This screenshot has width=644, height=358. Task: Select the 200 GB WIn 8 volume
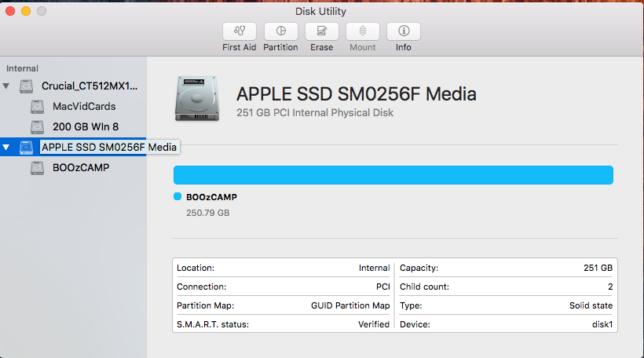point(86,127)
